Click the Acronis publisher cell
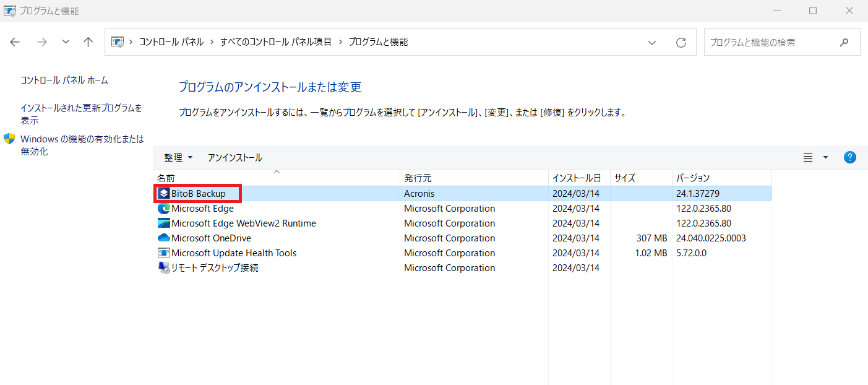The width and height of the screenshot is (868, 385). pyautogui.click(x=419, y=194)
